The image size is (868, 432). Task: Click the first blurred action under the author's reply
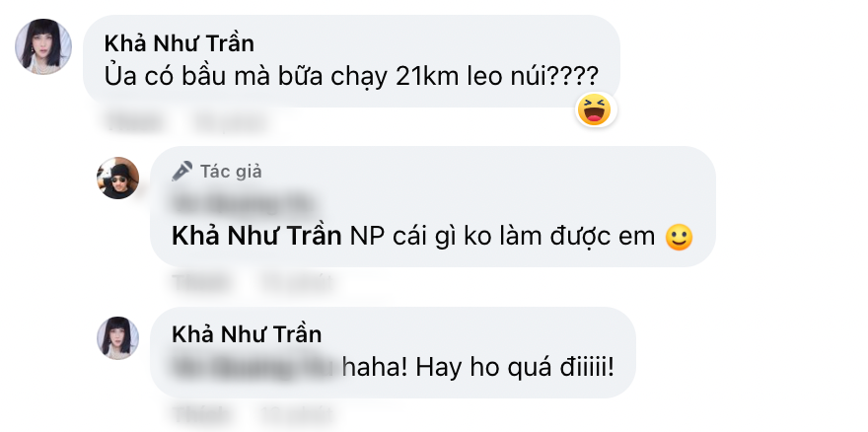pyautogui.click(x=200, y=283)
